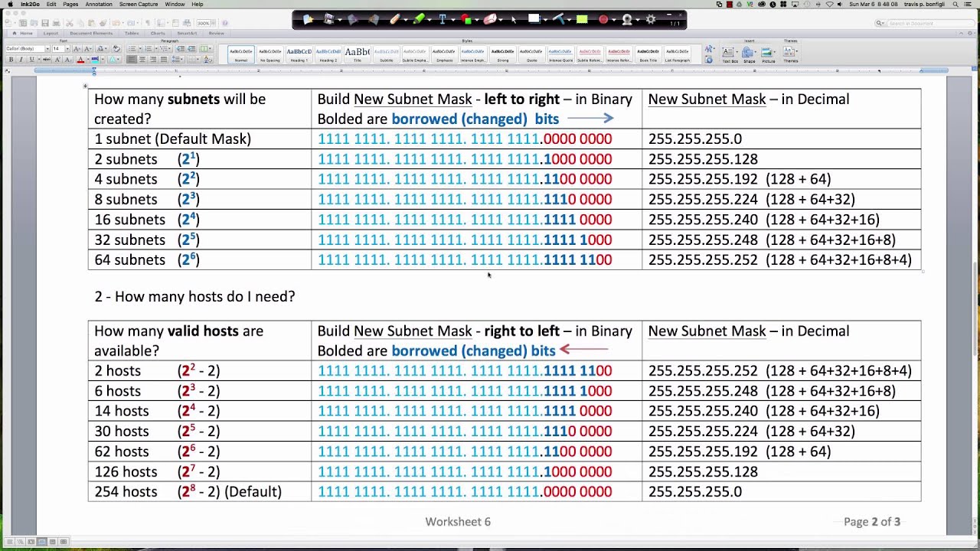980x551 pixels.
Task: Switch to the SmartArt ribbon tab
Action: pyautogui.click(x=187, y=33)
